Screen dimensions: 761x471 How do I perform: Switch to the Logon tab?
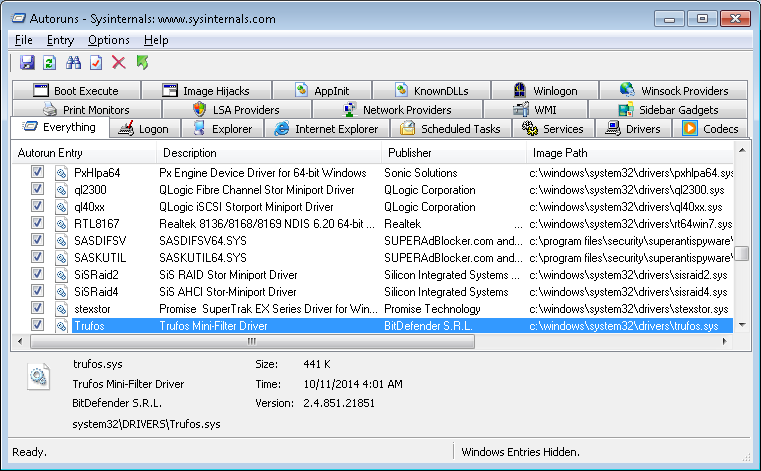point(145,129)
